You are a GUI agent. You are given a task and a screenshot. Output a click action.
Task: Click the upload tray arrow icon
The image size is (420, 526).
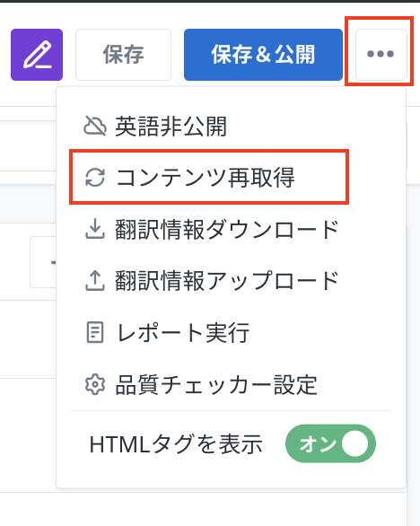95,280
